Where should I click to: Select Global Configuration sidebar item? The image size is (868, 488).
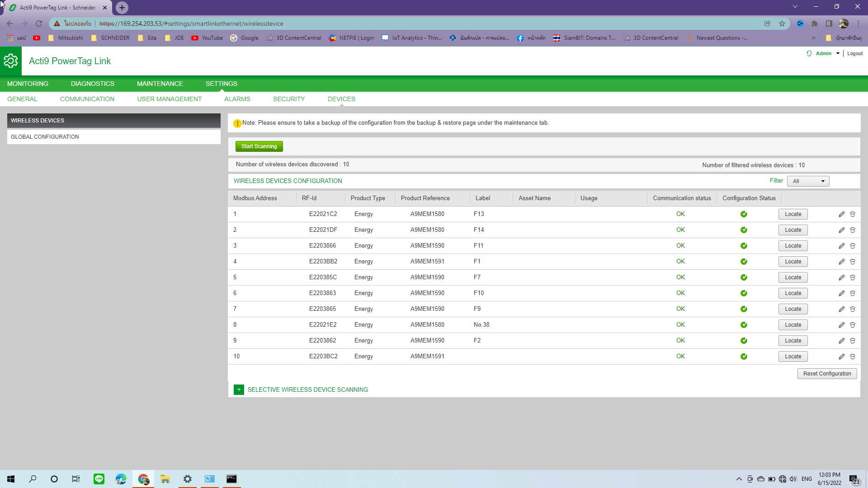tap(114, 137)
